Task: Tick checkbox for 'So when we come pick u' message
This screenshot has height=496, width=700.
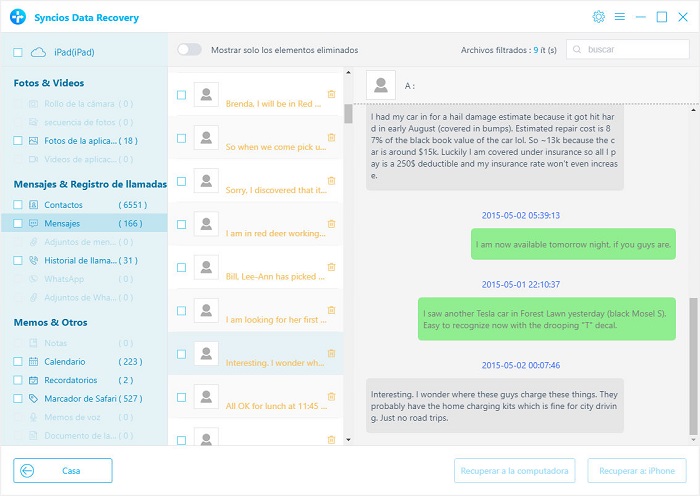Action: [181, 138]
